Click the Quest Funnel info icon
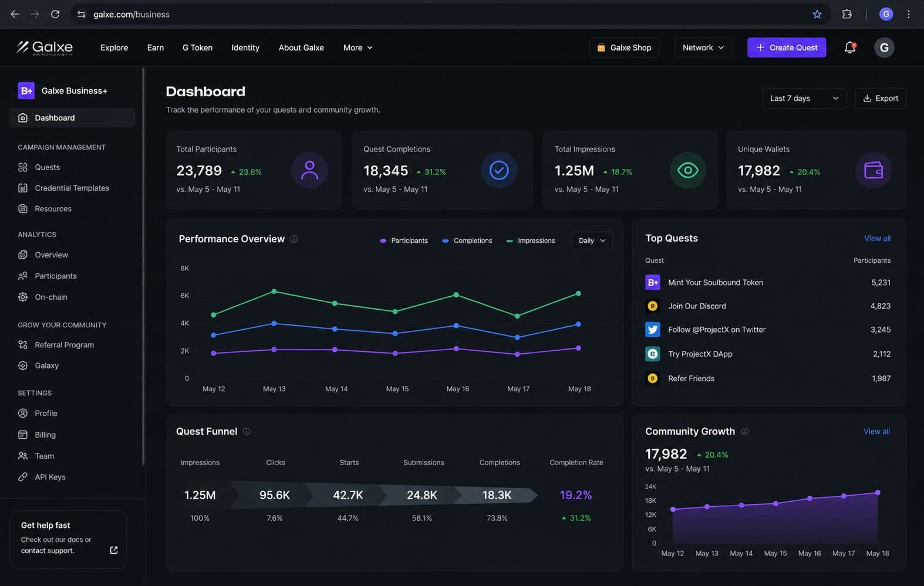This screenshot has width=924, height=586. (x=247, y=431)
